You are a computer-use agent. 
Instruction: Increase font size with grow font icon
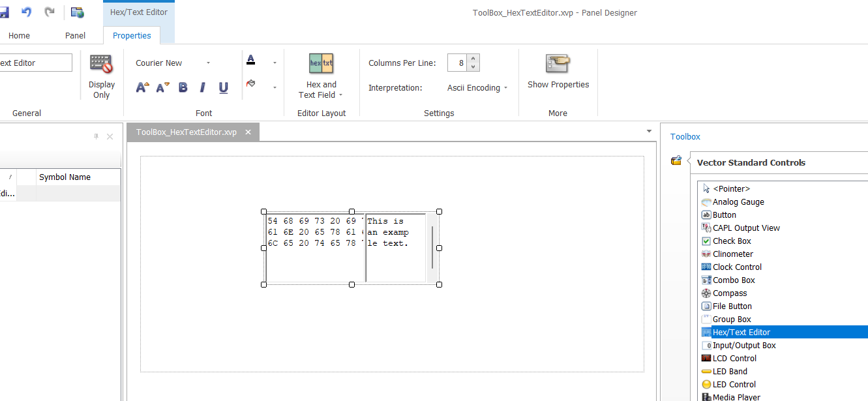[143, 87]
